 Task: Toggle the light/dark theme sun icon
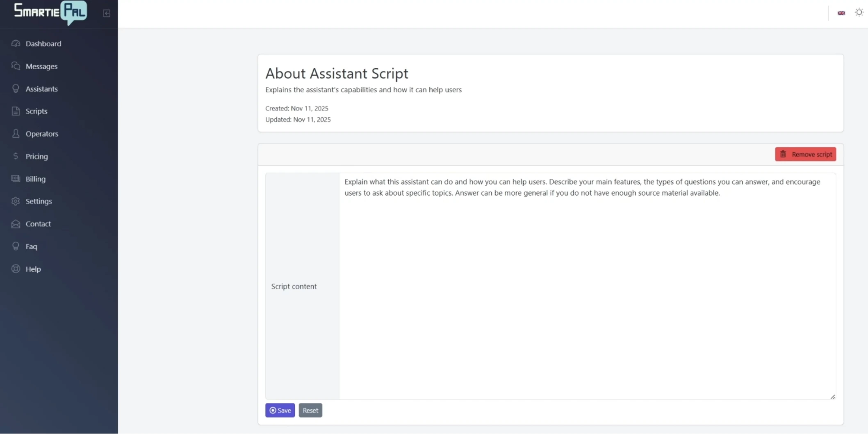point(859,13)
